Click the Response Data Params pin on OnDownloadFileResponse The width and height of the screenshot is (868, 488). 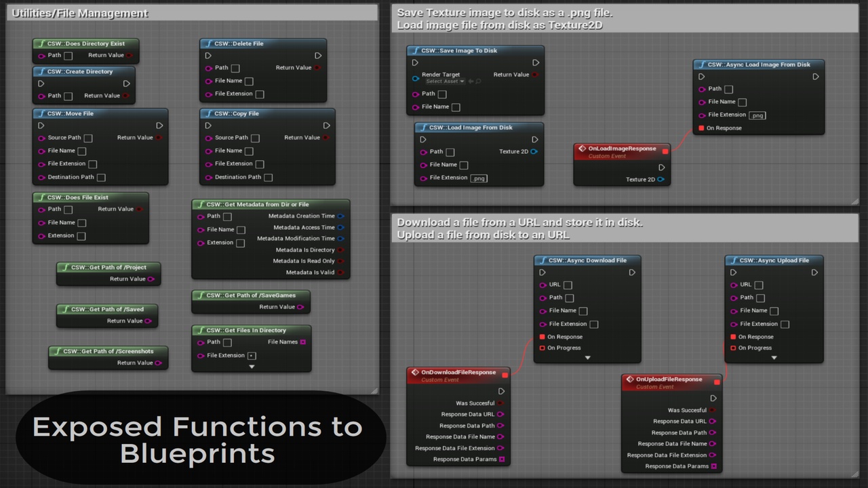tap(502, 460)
